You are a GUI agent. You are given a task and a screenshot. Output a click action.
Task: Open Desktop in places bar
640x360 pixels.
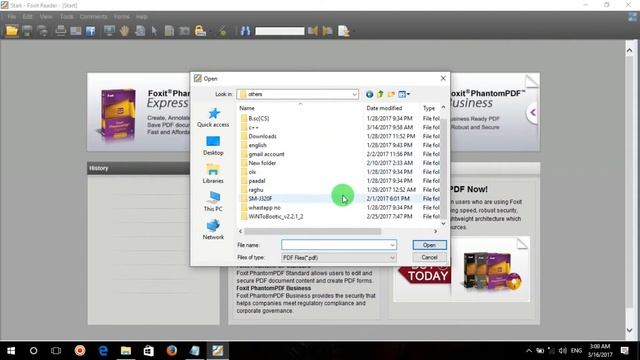[x=213, y=146]
